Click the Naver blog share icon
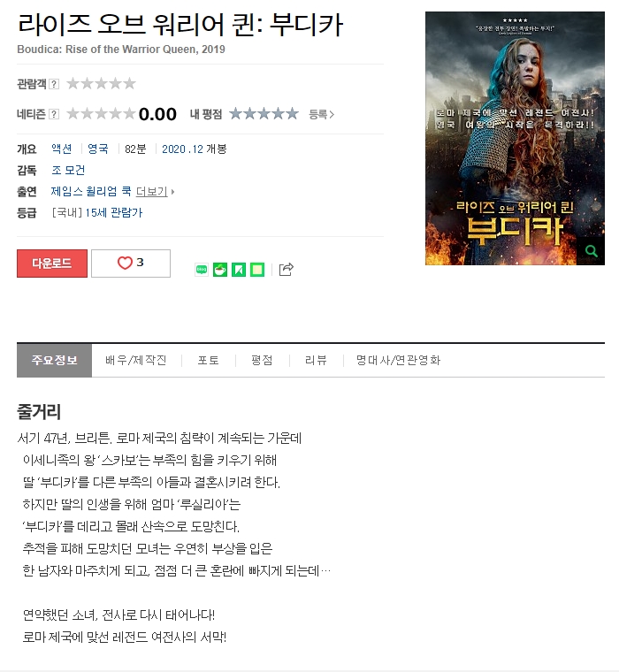 pyautogui.click(x=202, y=270)
